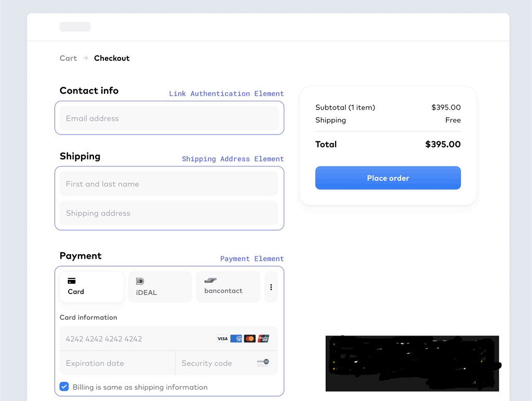
Task: Focus the Email address field
Action: point(169,118)
